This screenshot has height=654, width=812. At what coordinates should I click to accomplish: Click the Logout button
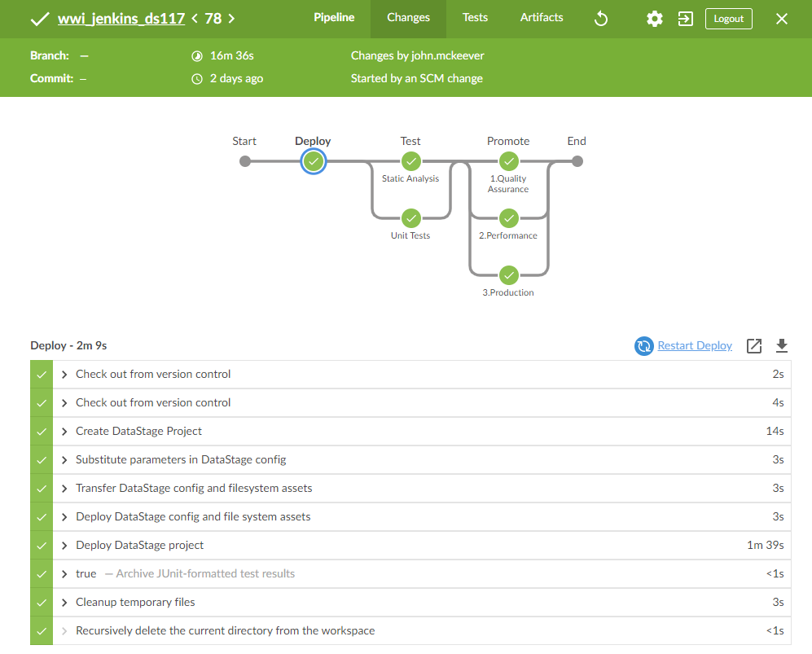tap(728, 19)
